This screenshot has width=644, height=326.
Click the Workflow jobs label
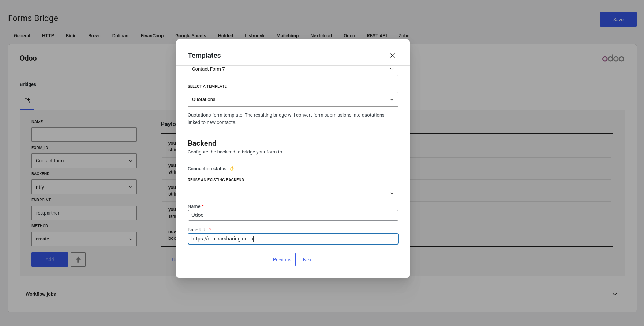pos(41,294)
